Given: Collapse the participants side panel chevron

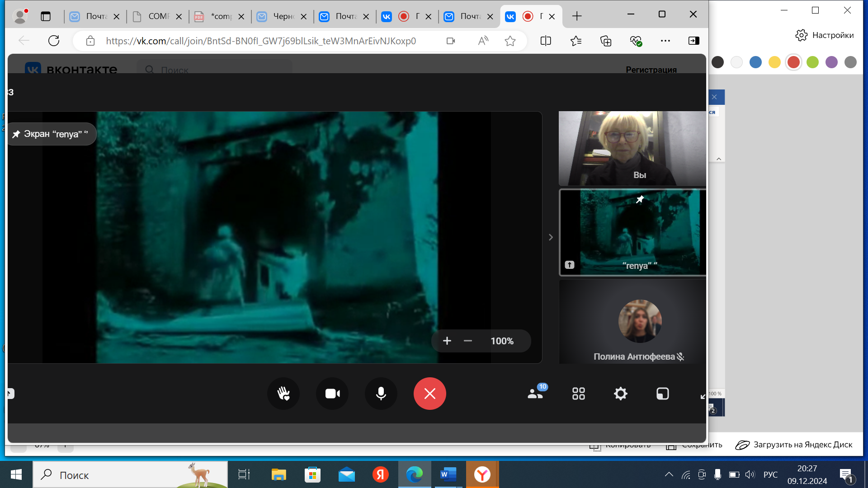Looking at the screenshot, I should coord(551,237).
